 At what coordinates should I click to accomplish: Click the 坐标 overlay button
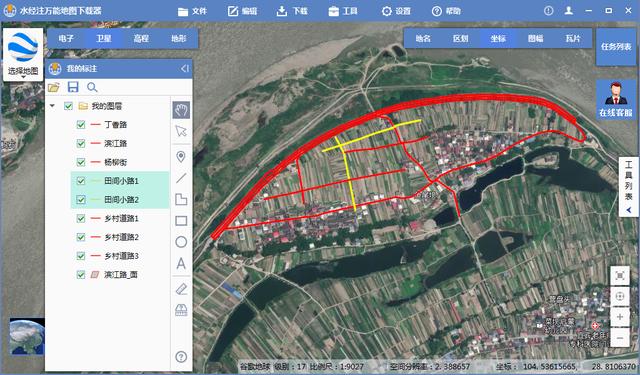[x=498, y=38]
